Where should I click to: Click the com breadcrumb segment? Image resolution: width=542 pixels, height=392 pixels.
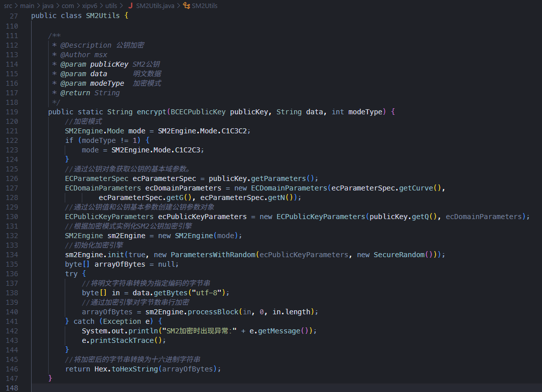point(68,6)
